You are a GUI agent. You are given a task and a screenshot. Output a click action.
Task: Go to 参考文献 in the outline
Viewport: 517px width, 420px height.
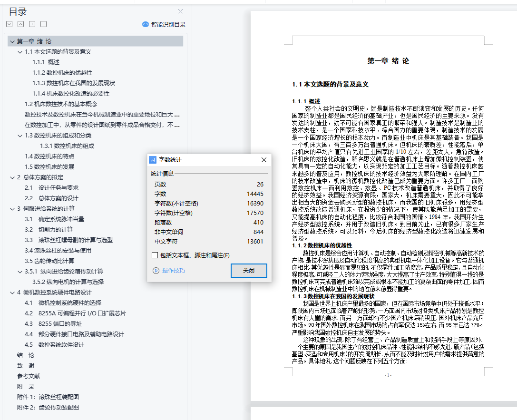[29, 376]
